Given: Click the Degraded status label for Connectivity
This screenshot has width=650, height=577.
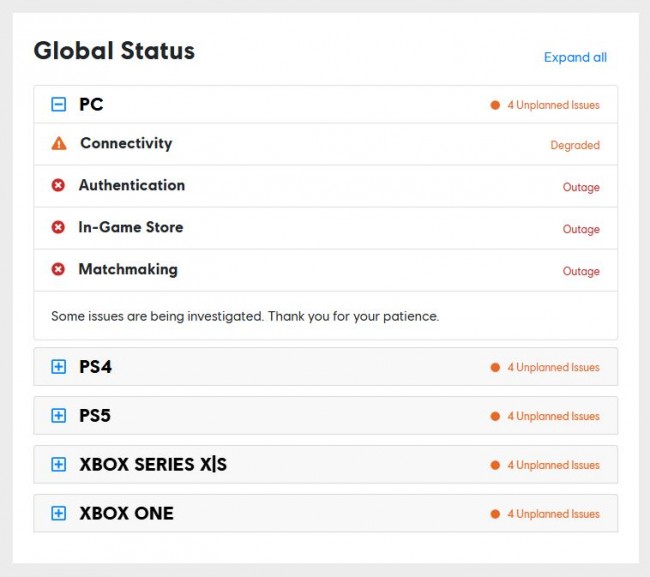Looking at the screenshot, I should (x=575, y=145).
